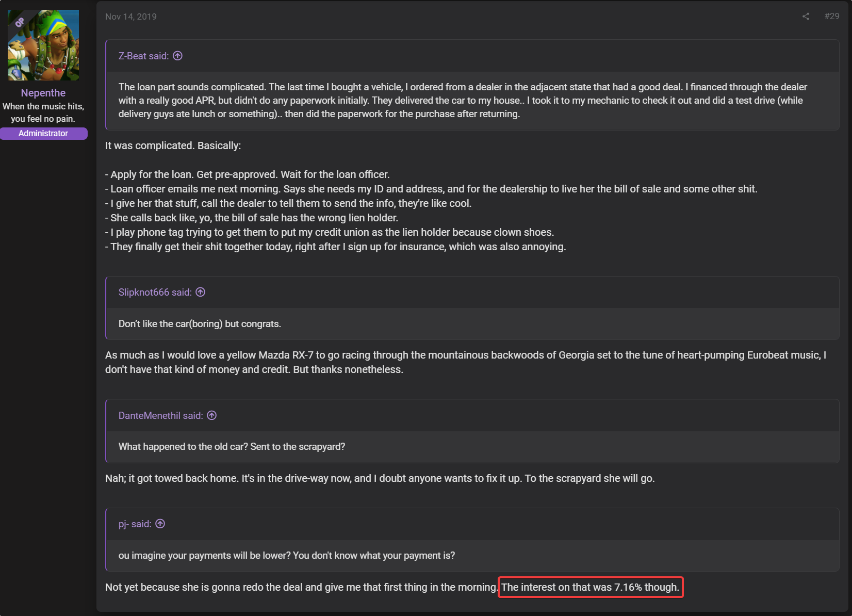Click Z-Beat's quoted loan paragraph

tap(463, 100)
